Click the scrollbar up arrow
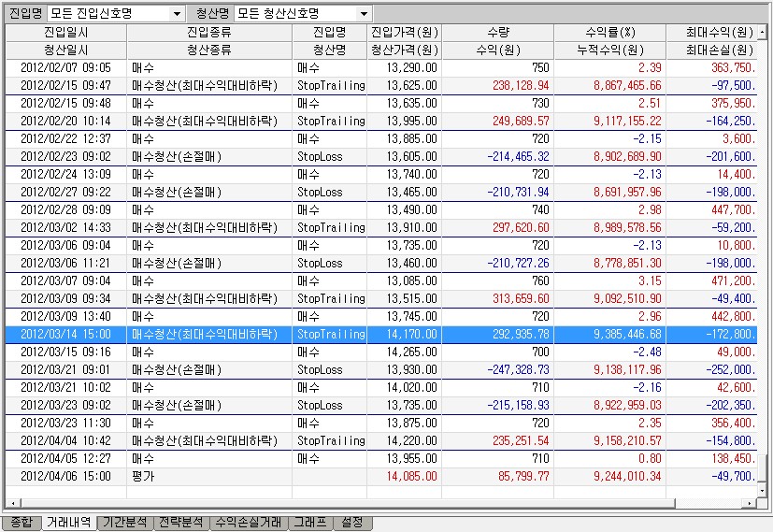773x532 pixels. (x=764, y=31)
